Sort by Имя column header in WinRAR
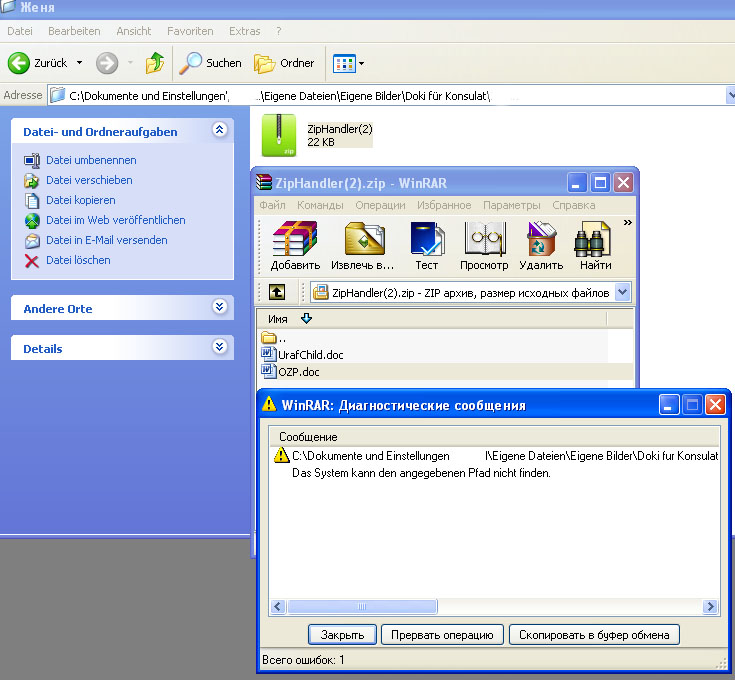Screen dimensions: 735x680 coord(432,319)
